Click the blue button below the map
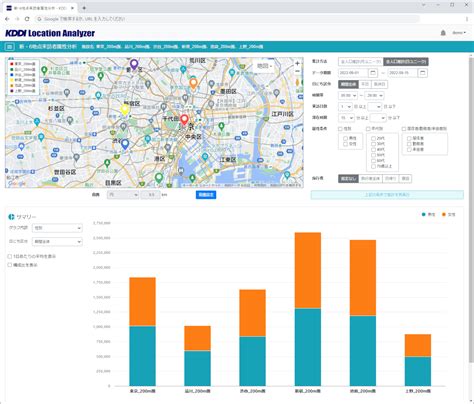The width and height of the screenshot is (474, 404). pos(206,195)
